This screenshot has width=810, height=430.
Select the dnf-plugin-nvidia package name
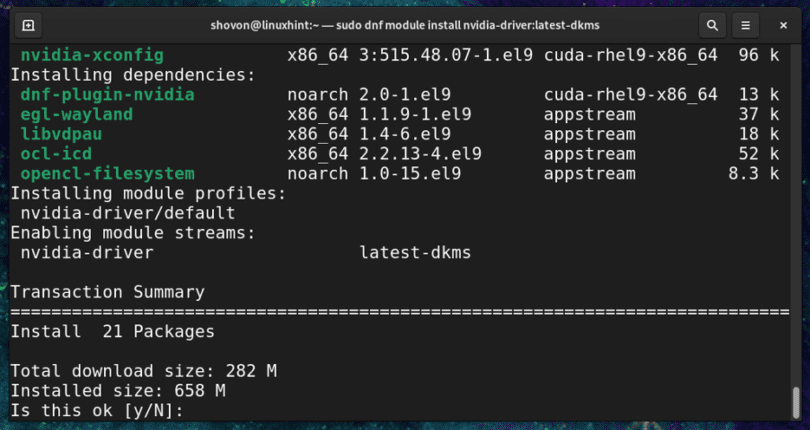tap(107, 95)
